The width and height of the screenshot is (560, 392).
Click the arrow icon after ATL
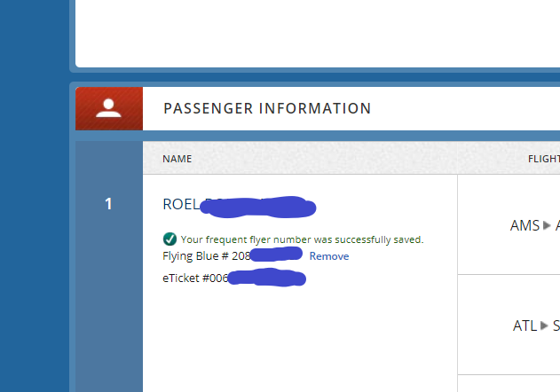[545, 325]
